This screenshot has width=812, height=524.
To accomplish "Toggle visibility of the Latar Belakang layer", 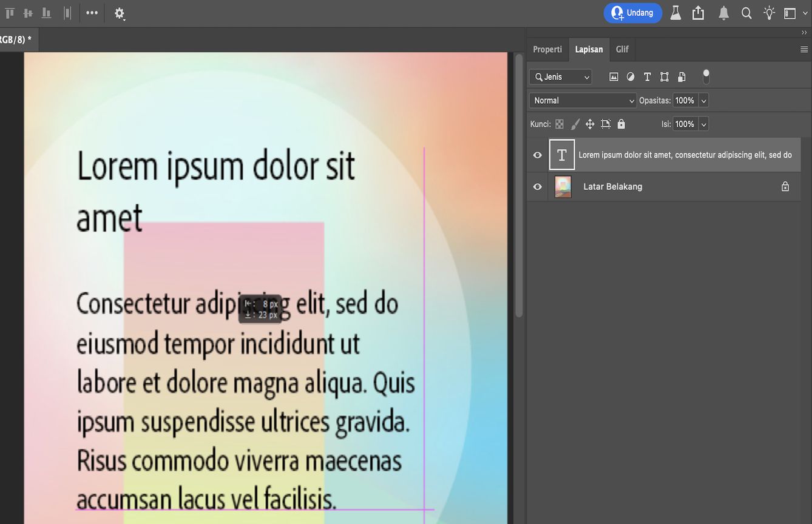I will [x=536, y=186].
